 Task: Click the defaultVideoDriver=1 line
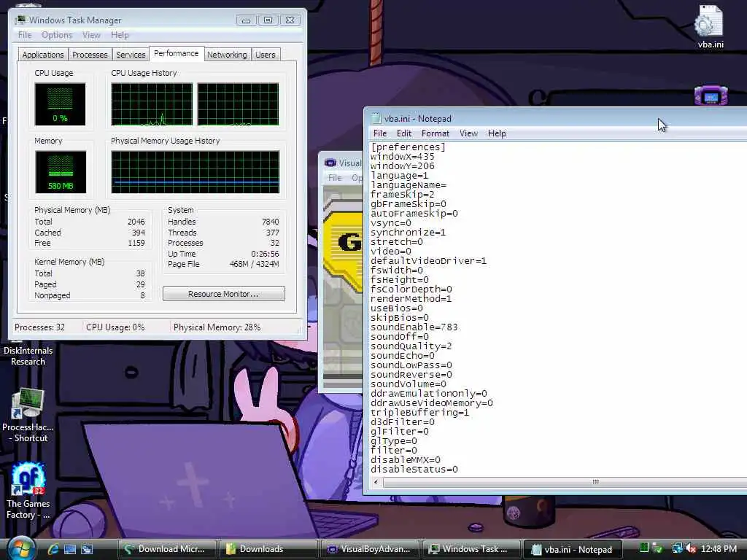tap(429, 260)
